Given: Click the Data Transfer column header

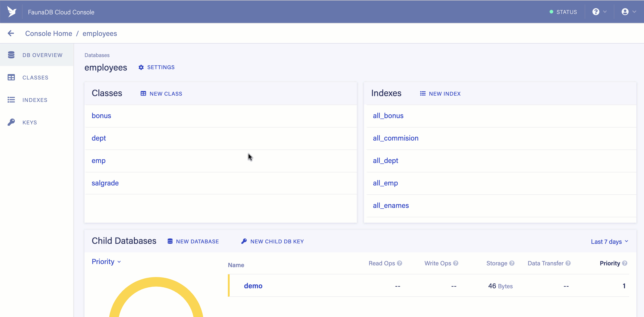Looking at the screenshot, I should [x=546, y=263].
